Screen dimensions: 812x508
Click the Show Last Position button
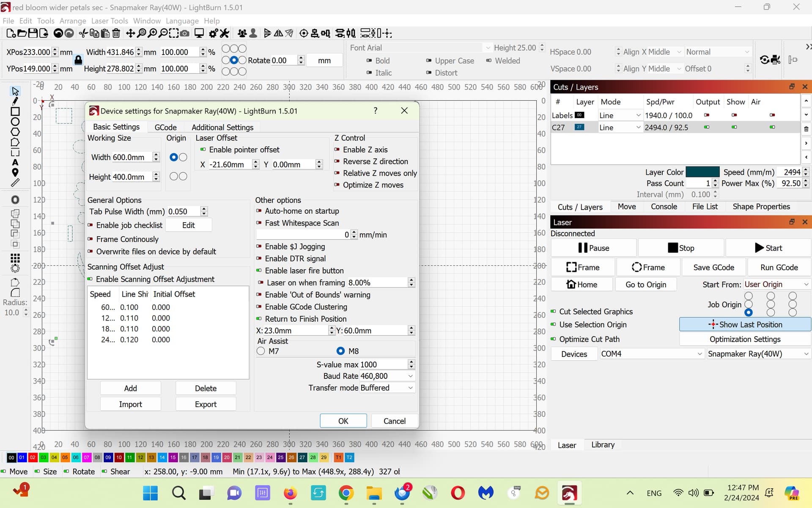(x=745, y=325)
